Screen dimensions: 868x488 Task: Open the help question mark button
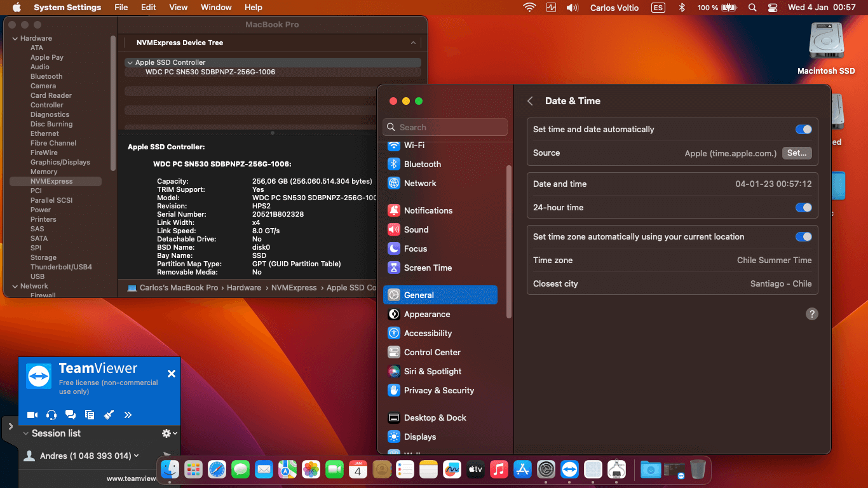pos(811,314)
